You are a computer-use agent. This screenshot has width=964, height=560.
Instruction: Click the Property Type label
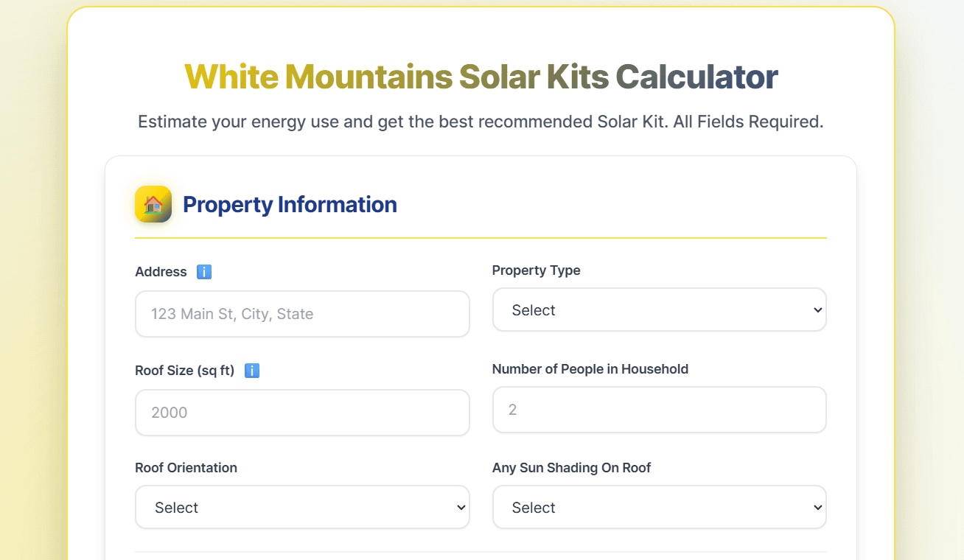(536, 270)
